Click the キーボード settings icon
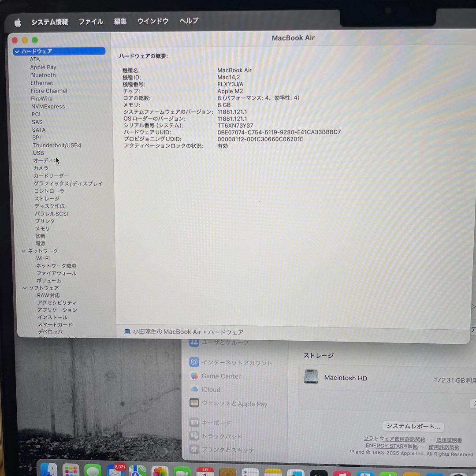This screenshot has height=476, width=476. (194, 422)
